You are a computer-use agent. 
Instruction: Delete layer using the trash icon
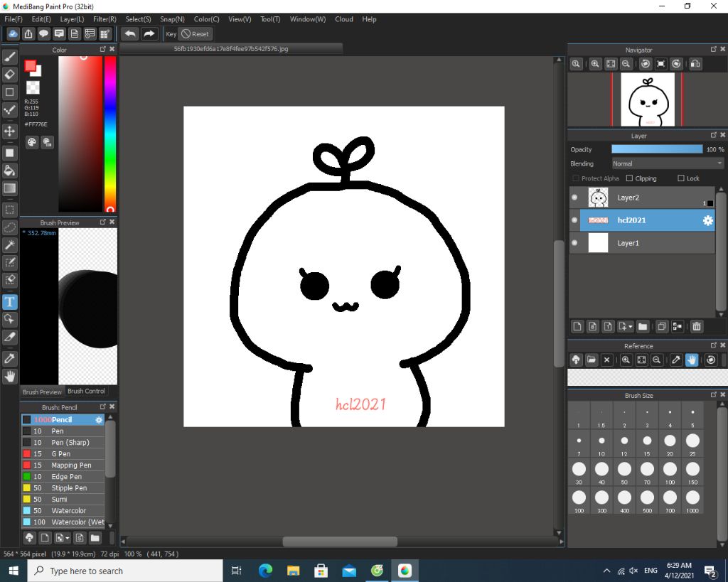click(697, 327)
